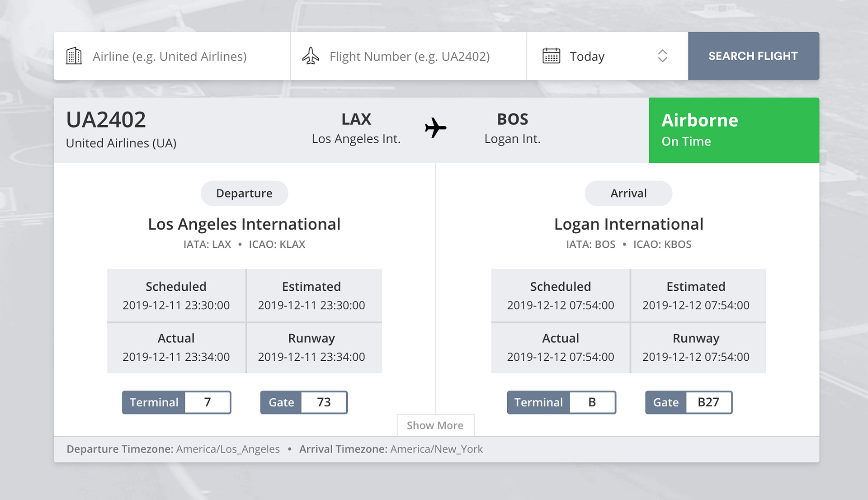Image resolution: width=868 pixels, height=500 pixels.
Task: Click the Search Flight button
Action: (x=753, y=56)
